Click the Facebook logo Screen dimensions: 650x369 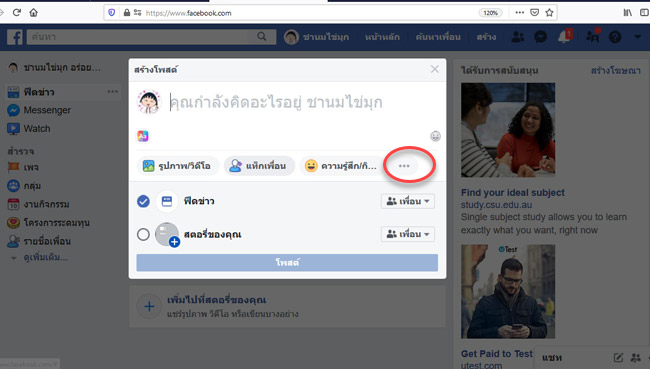tap(15, 37)
